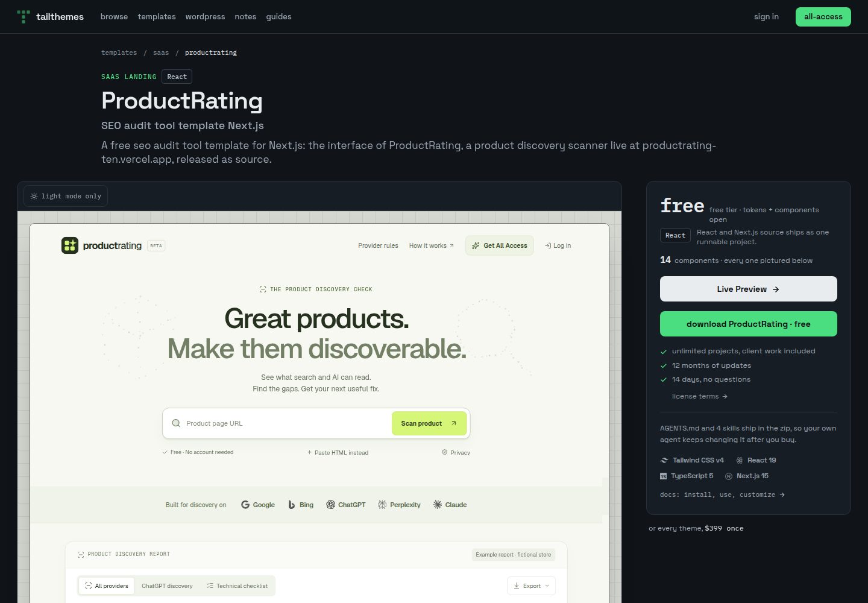
Task: Click the TypeScript 5 icon
Action: (x=664, y=476)
